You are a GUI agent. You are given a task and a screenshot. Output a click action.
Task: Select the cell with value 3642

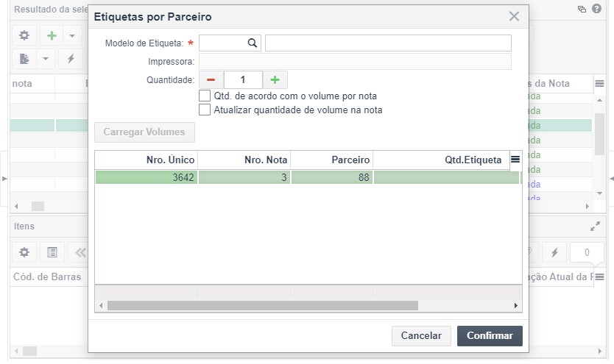click(x=147, y=177)
